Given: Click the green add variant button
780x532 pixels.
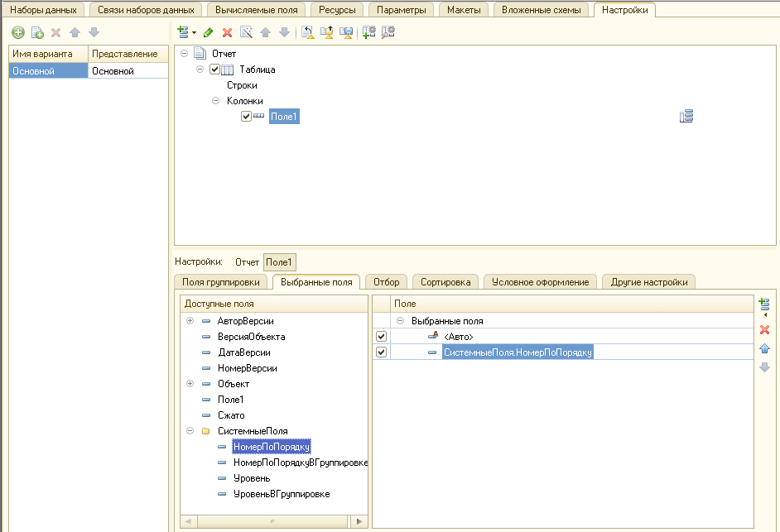Looking at the screenshot, I should [x=17, y=32].
